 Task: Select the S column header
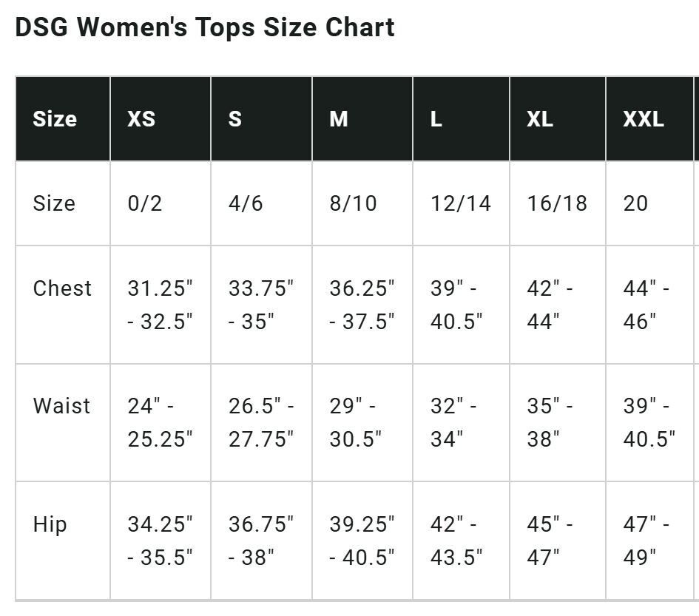pyautogui.click(x=262, y=118)
